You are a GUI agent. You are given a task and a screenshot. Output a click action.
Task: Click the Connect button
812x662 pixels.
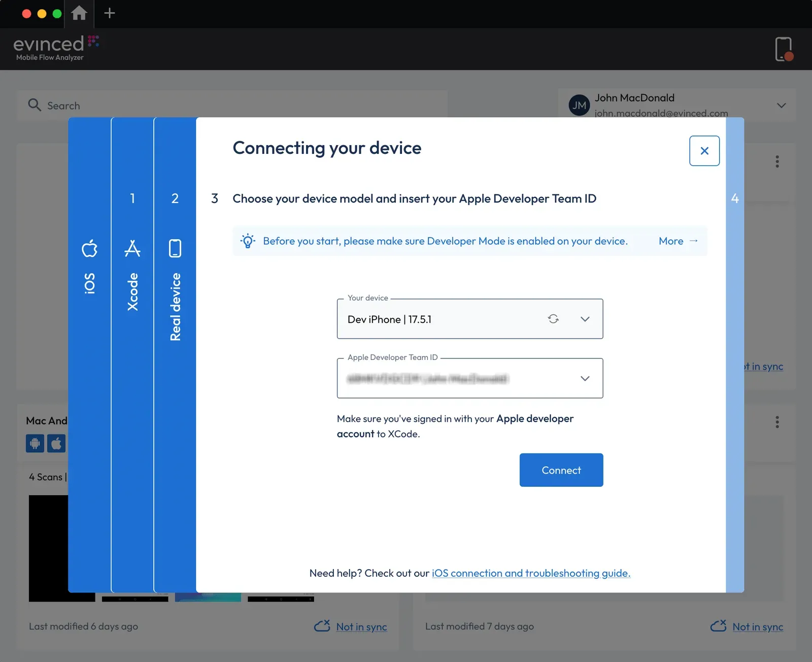(x=561, y=470)
